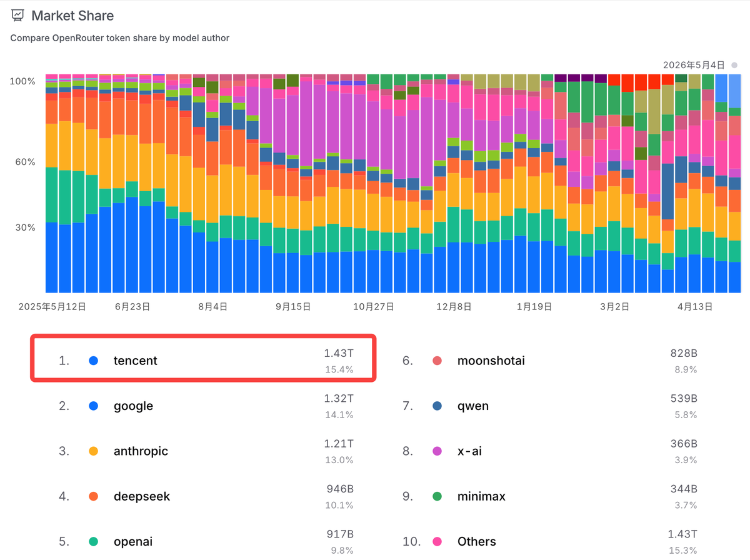Click the orange dot beside deepseek
This screenshot has height=560, width=750.
pos(94,496)
